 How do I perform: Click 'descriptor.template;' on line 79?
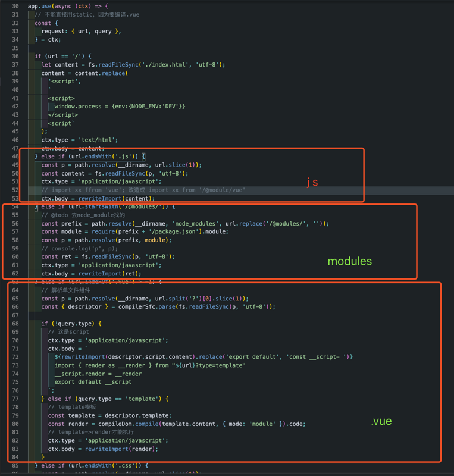pyautogui.click(x=138, y=415)
